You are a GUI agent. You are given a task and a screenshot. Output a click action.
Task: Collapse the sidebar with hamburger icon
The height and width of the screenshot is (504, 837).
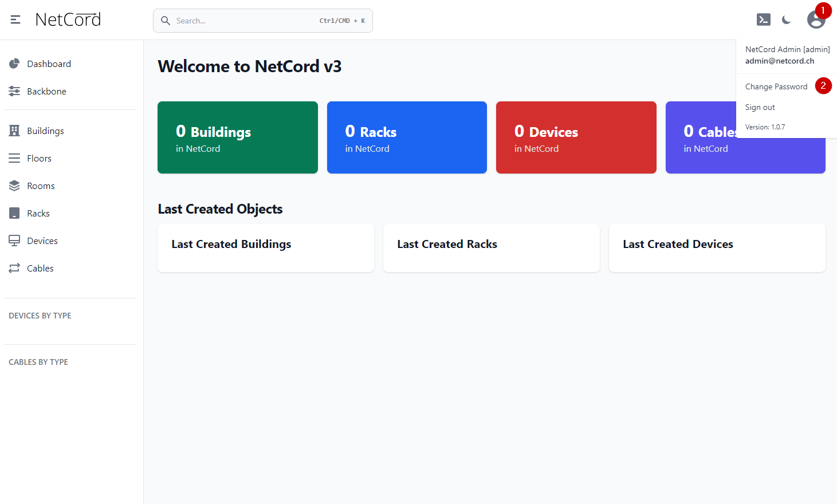pos(15,20)
